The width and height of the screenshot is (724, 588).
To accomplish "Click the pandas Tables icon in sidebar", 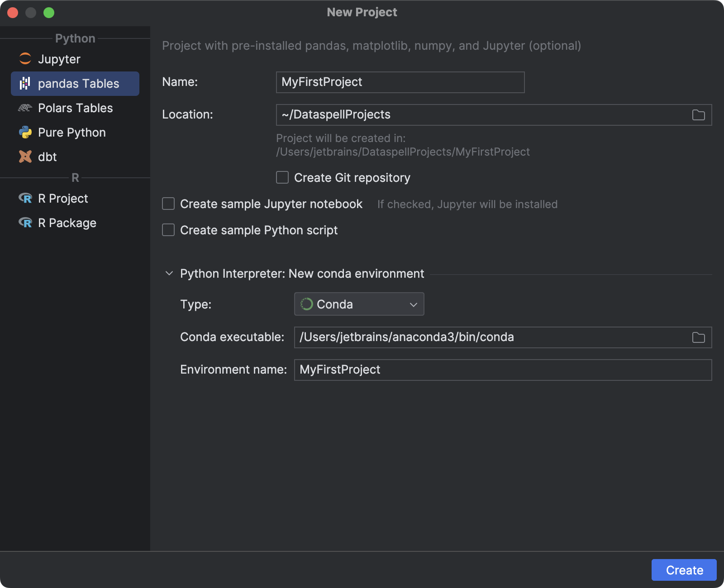I will click(25, 83).
